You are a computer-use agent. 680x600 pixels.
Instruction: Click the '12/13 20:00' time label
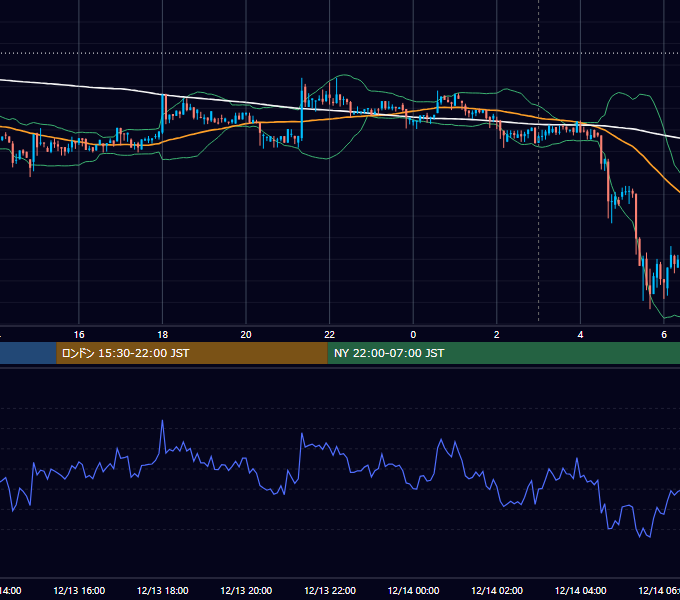(246, 590)
